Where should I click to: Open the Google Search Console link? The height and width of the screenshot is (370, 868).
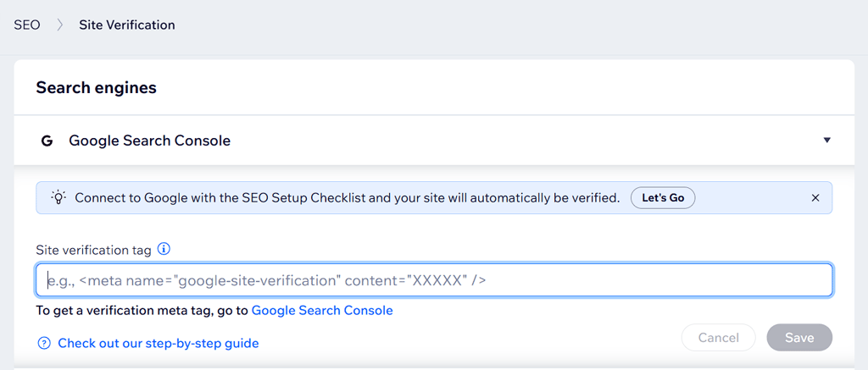pos(322,310)
